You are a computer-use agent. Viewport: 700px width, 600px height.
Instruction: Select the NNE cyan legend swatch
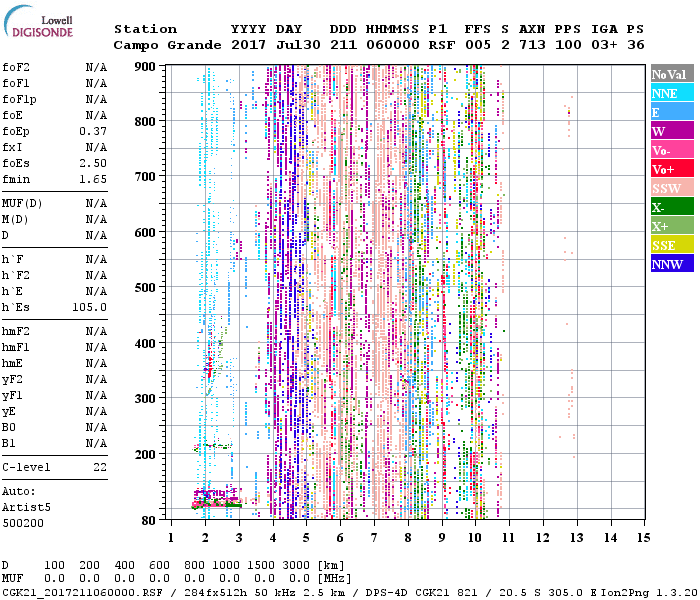[x=672, y=93]
